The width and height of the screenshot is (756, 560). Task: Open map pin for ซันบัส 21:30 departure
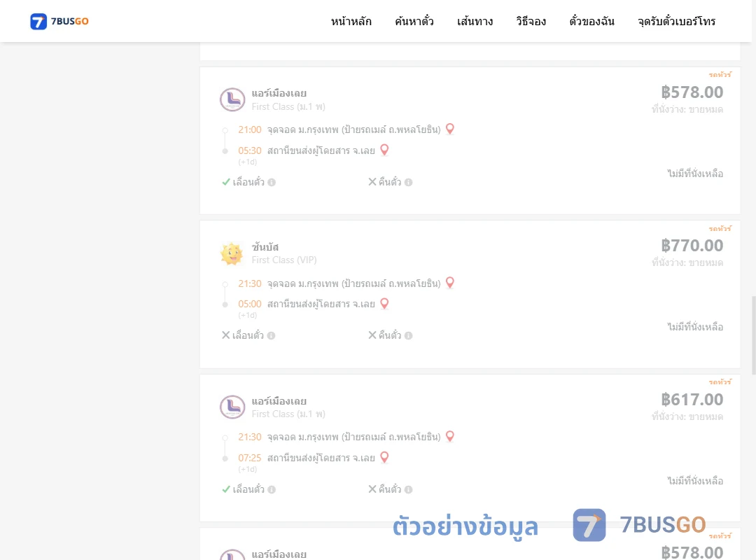[450, 283]
